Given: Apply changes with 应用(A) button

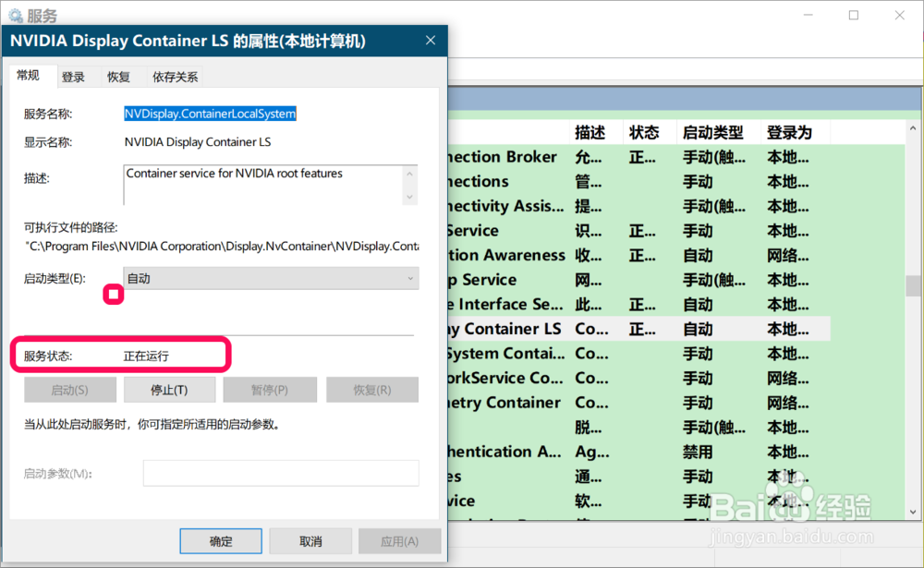Looking at the screenshot, I should pyautogui.click(x=399, y=541).
